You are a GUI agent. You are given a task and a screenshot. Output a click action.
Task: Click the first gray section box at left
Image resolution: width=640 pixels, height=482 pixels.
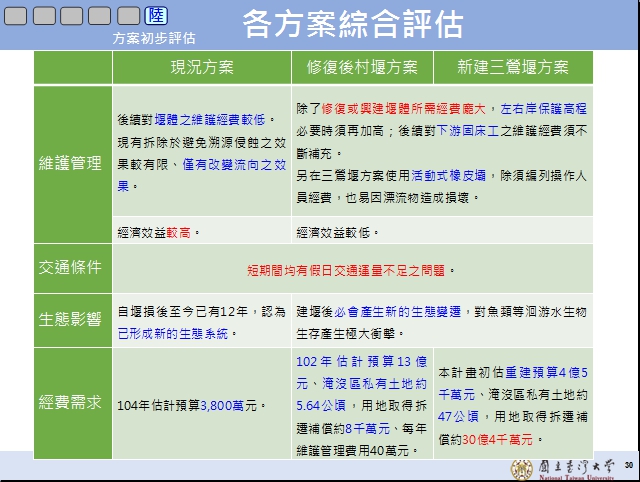pyautogui.click(x=16, y=16)
